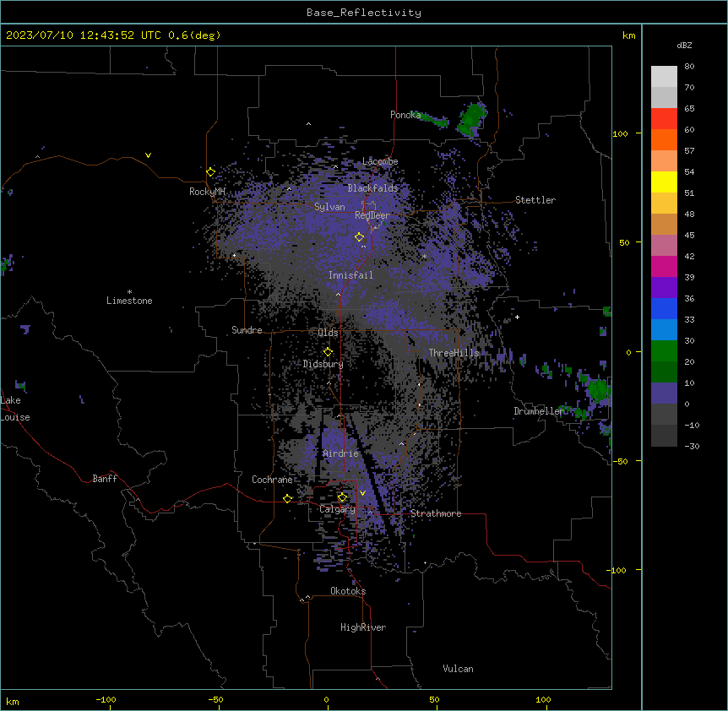The image size is (728, 711).
Task: Click the Okotoks city label
Action: click(348, 591)
